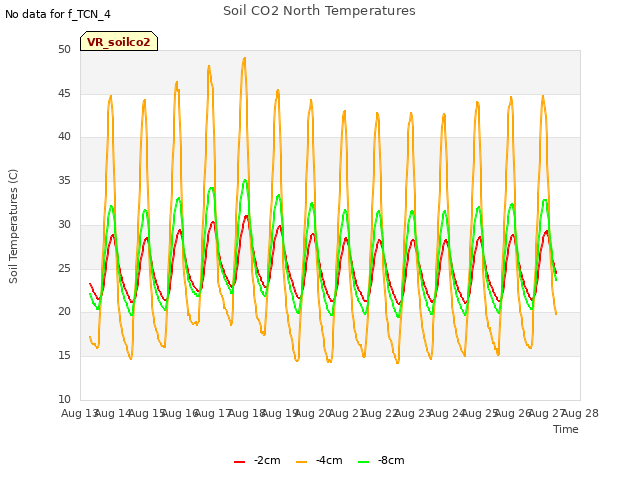
Task: Click the green -8cm peak near Aug 18
Action: [x=245, y=180]
